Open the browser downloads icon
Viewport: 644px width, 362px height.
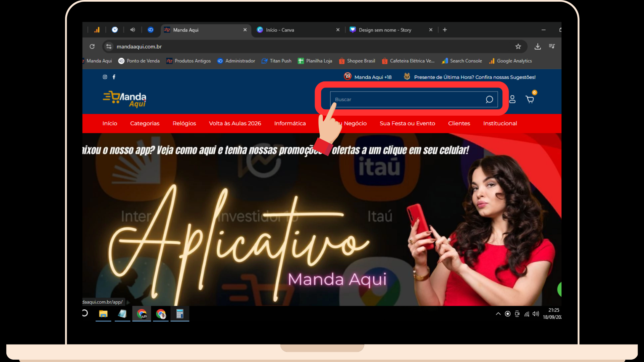click(x=538, y=47)
